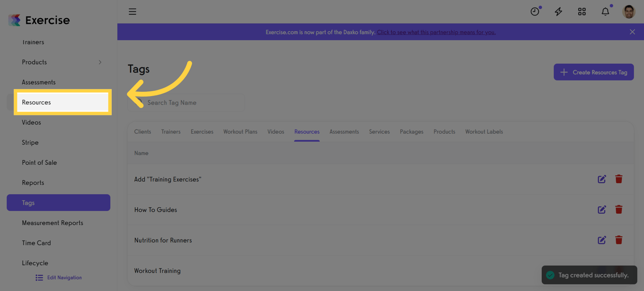Open the profile avatar menu

pos(629,11)
